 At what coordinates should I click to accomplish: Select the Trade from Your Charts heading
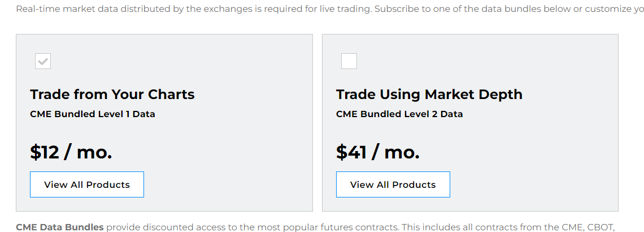click(x=112, y=94)
